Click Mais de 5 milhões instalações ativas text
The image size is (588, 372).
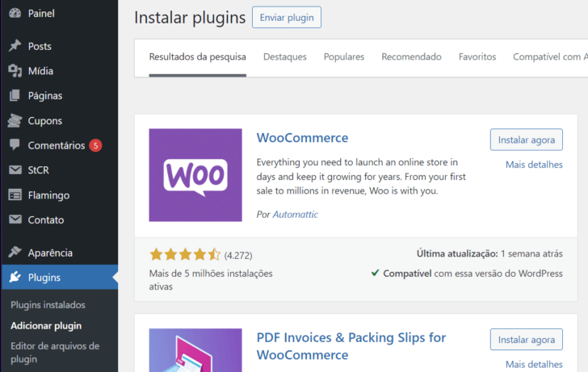[211, 280]
